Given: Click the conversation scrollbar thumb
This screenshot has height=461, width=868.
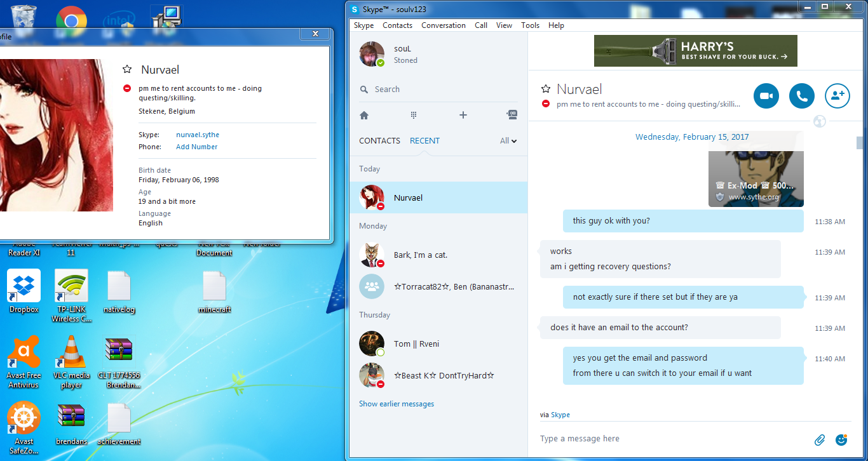Looking at the screenshot, I should pos(860,143).
